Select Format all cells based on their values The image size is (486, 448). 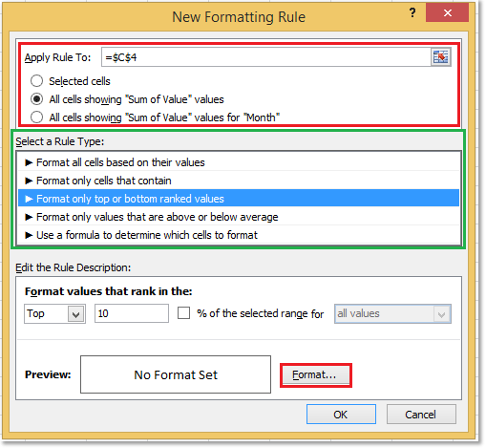239,162
